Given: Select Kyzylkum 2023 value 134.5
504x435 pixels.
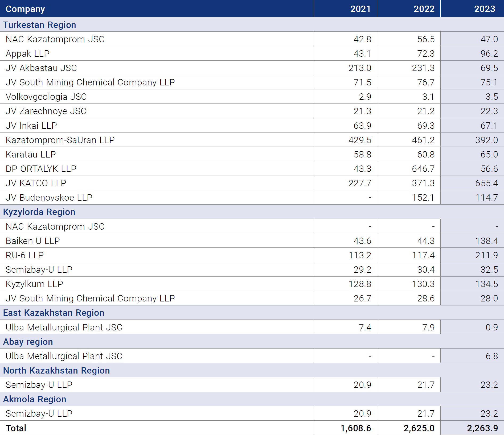Looking at the screenshot, I should click(487, 284).
